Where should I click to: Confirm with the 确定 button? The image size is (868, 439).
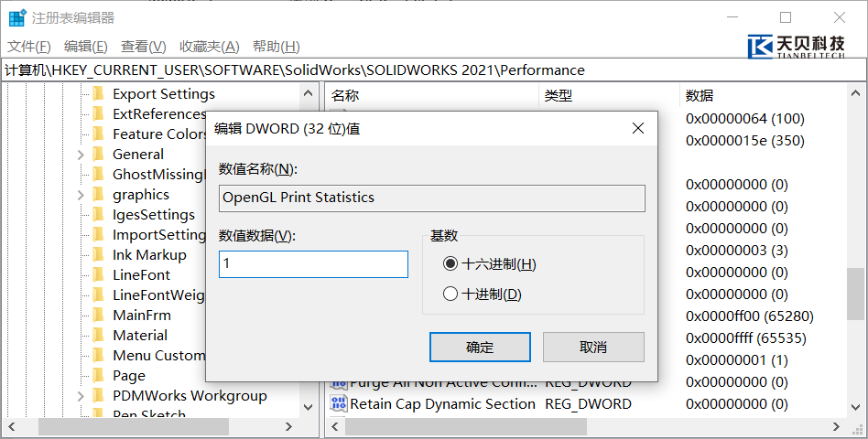pyautogui.click(x=480, y=348)
